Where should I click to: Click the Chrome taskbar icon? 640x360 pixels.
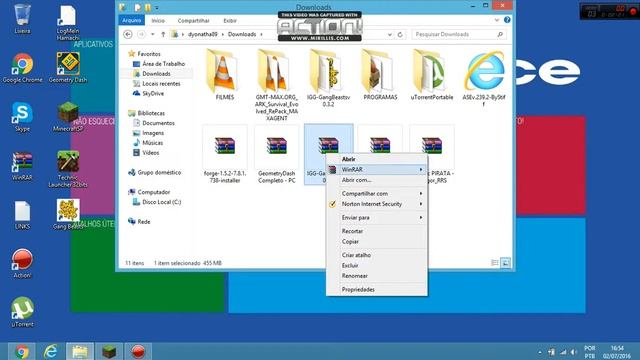22,351
